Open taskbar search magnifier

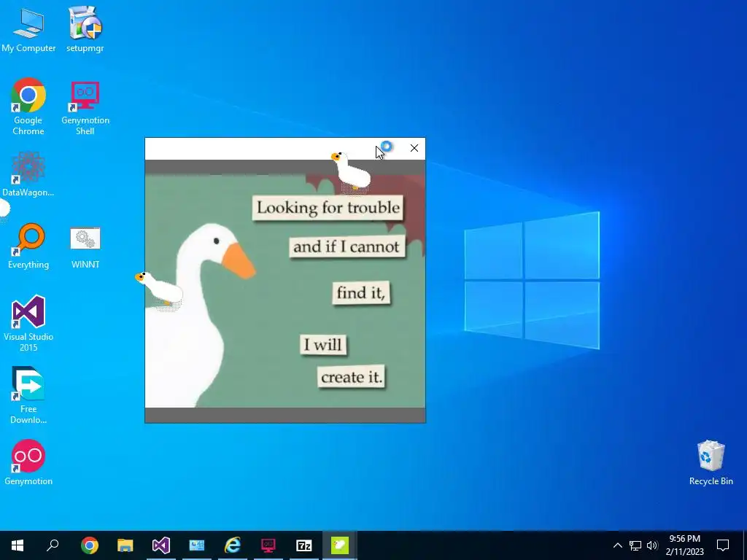[53, 545]
